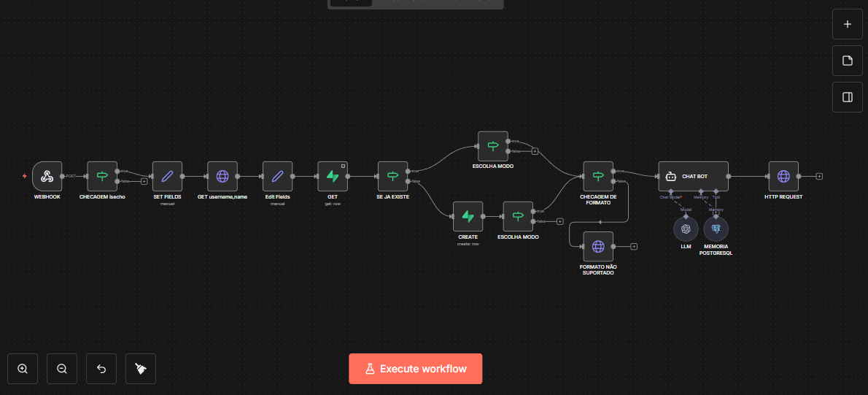Viewport: 868px width, 395px height.
Task: Click Execute workflow button
Action: [415, 369]
